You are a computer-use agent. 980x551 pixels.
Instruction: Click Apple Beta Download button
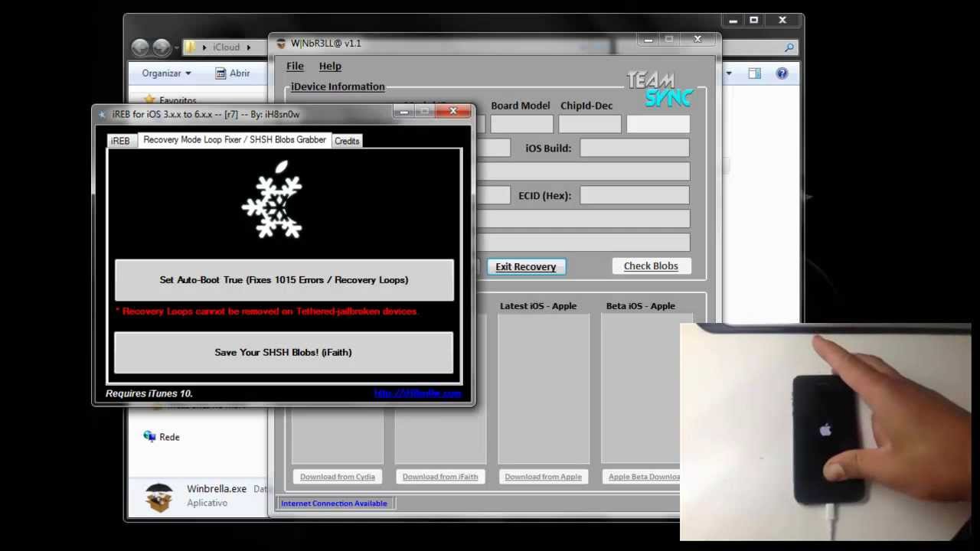(x=642, y=477)
